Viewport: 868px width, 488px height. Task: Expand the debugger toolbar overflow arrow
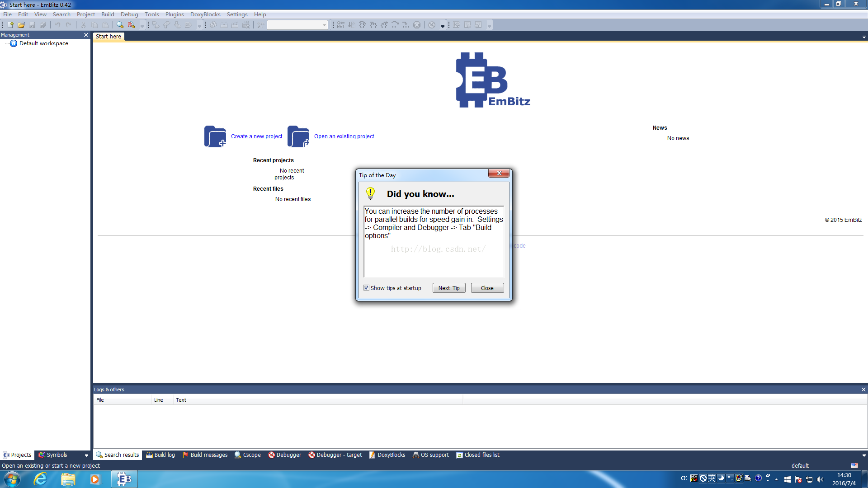click(x=443, y=26)
